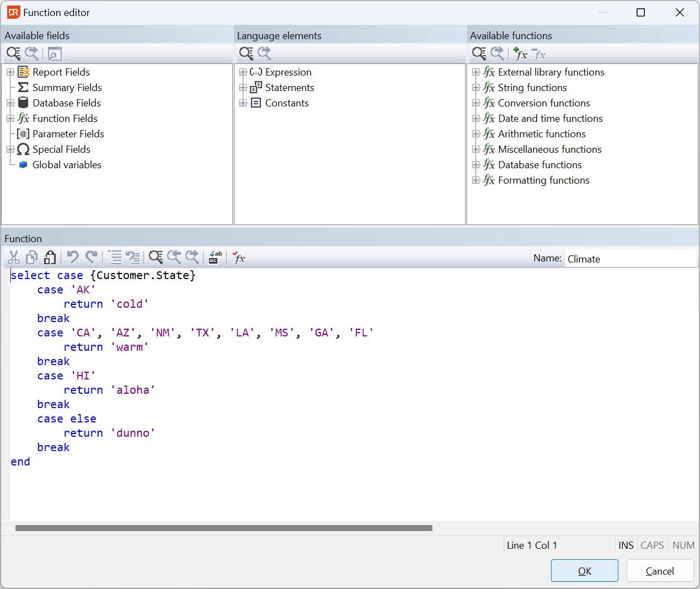Screen dimensions: 700x589
Task: Expand Conversion functions node
Action: 475,103
